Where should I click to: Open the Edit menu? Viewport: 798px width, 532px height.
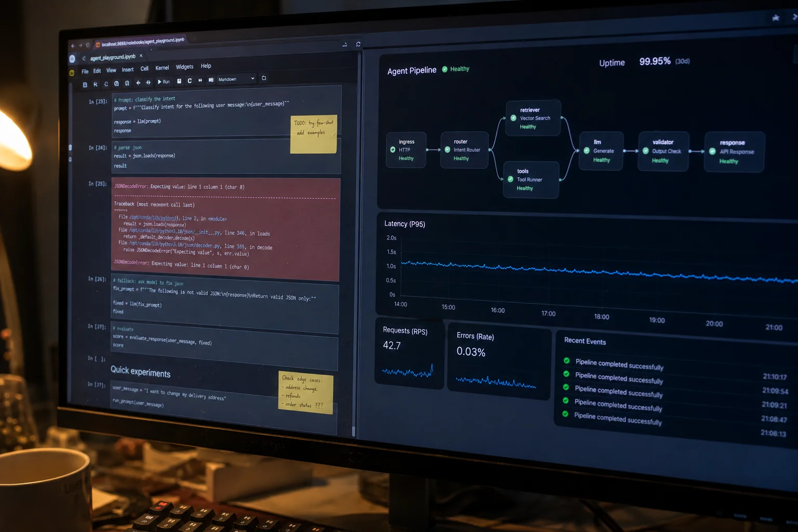[x=97, y=71]
